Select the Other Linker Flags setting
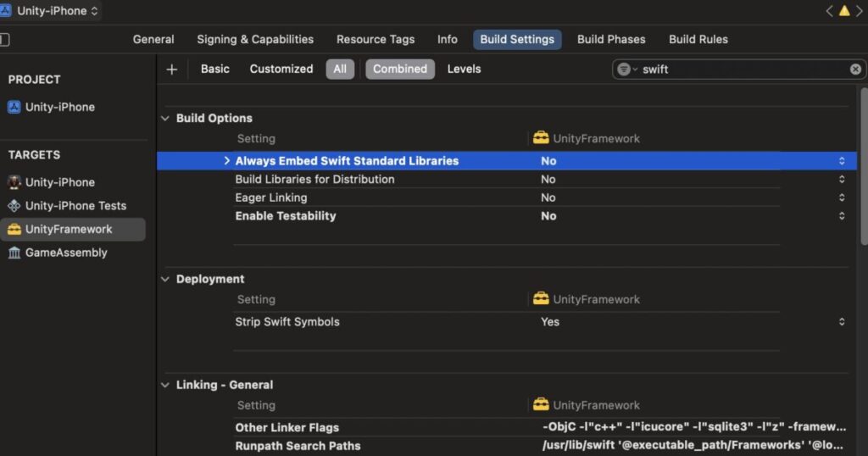Screen dimensions: 868x456 287,427
